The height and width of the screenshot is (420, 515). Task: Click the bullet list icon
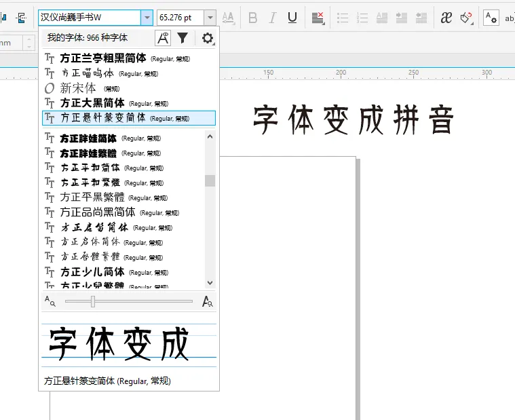click(x=343, y=18)
